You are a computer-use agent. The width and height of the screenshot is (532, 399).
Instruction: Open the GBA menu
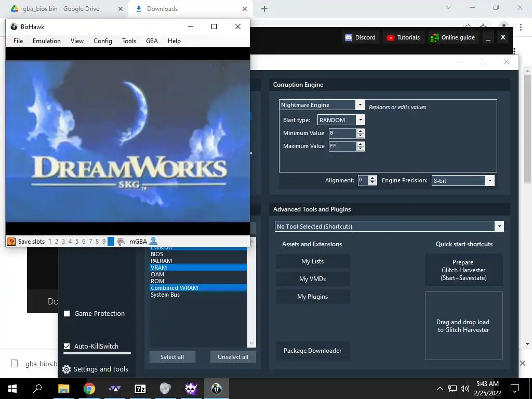[x=152, y=41]
